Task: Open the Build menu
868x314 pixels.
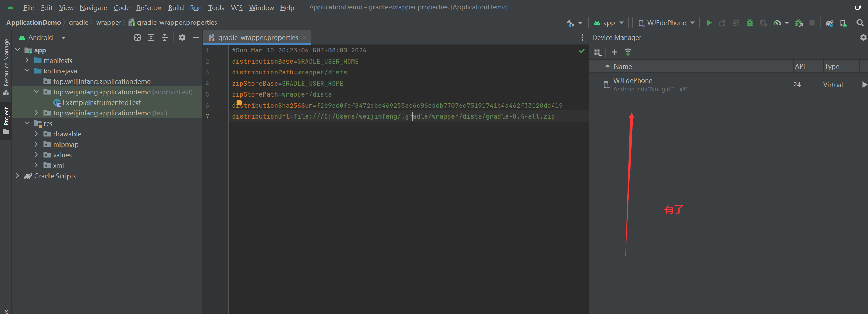Action: (176, 7)
